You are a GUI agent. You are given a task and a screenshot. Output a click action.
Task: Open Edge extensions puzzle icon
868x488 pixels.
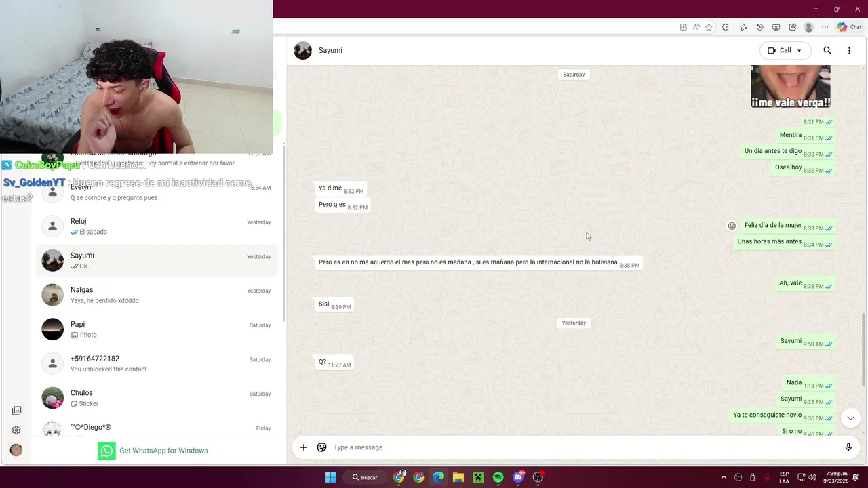[x=725, y=27]
